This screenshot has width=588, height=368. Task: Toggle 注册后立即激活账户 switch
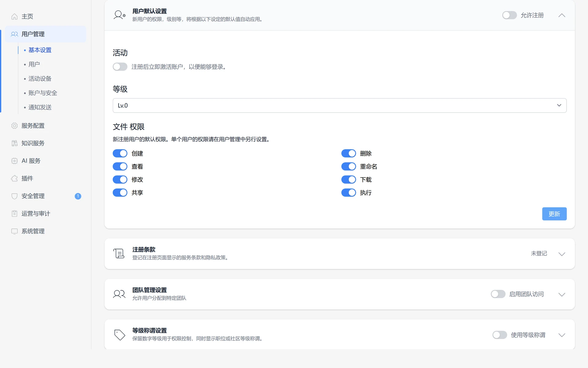pos(120,67)
